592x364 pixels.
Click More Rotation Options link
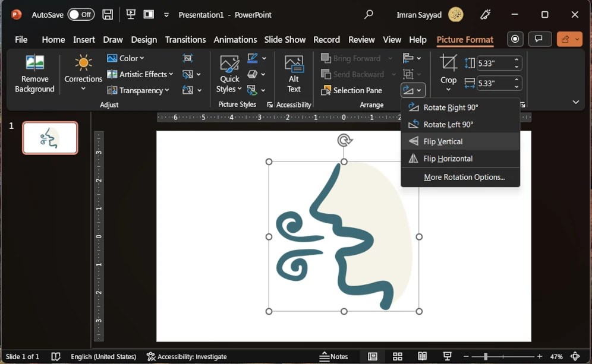point(464,178)
